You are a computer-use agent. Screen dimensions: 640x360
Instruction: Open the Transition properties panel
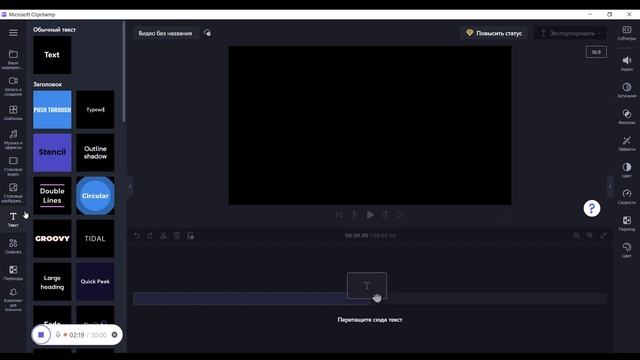click(x=627, y=224)
